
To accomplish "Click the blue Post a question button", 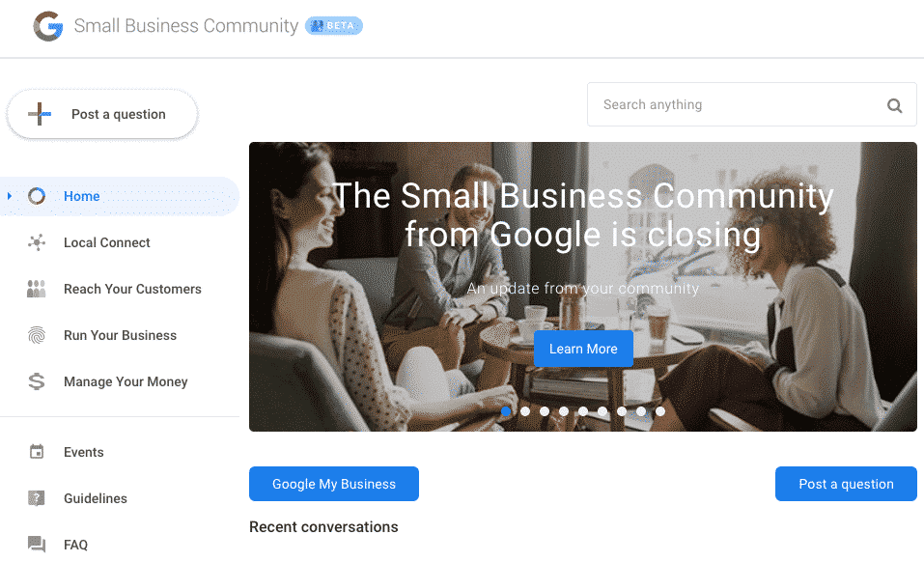I will [846, 484].
